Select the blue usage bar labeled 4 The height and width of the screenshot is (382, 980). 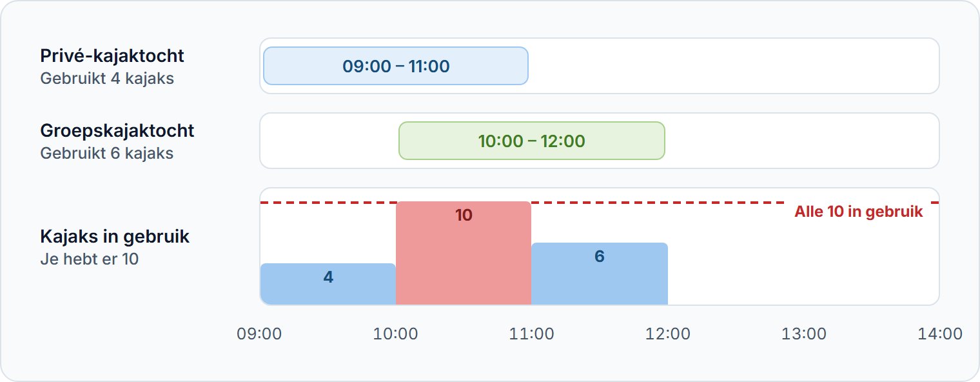(328, 284)
